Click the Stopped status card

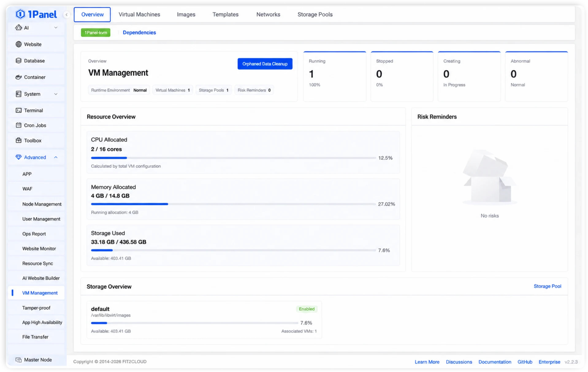coord(402,76)
